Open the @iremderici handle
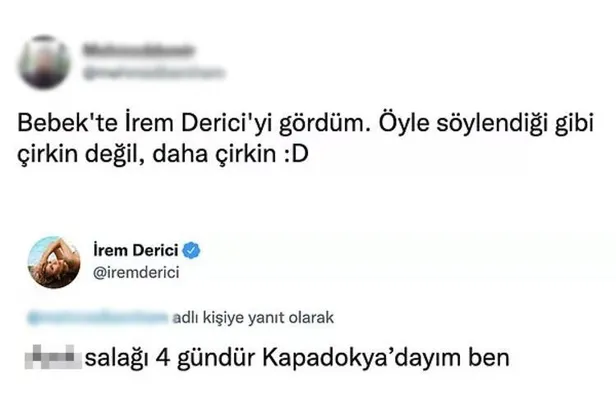 136,272
